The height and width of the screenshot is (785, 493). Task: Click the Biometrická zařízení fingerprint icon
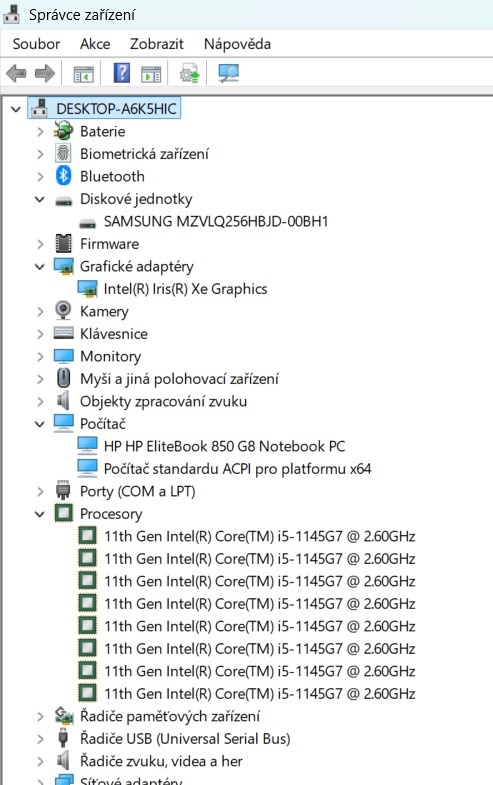63,154
